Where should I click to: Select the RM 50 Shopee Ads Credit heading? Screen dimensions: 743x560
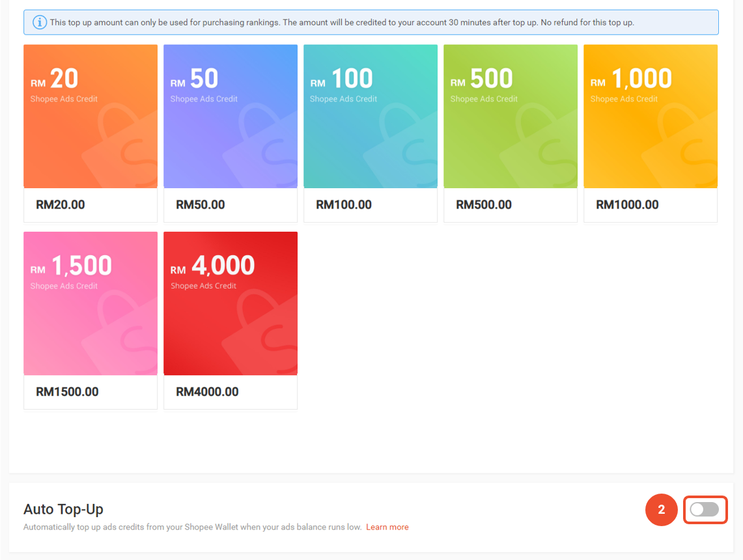204,85
